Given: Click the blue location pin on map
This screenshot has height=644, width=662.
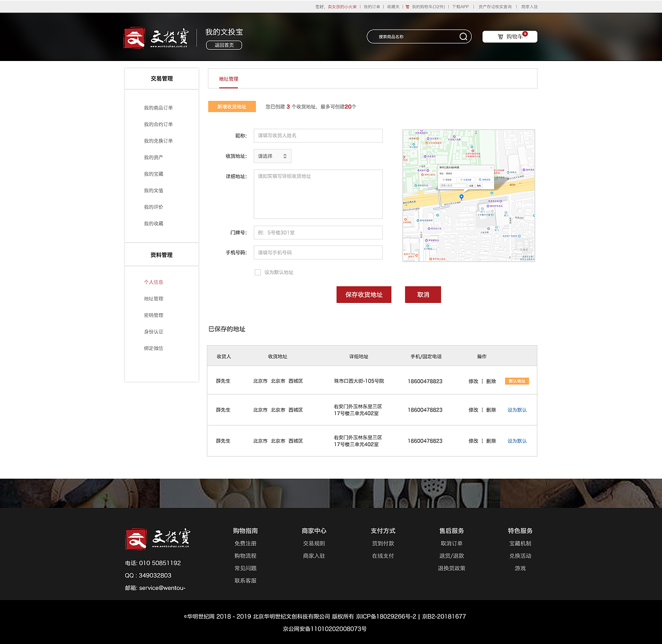Looking at the screenshot, I should coord(461,197).
